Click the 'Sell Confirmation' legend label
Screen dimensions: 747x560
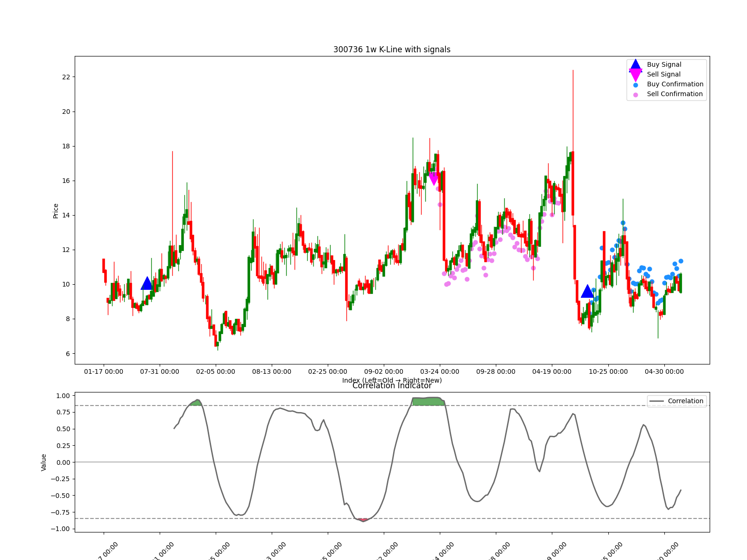coord(675,94)
